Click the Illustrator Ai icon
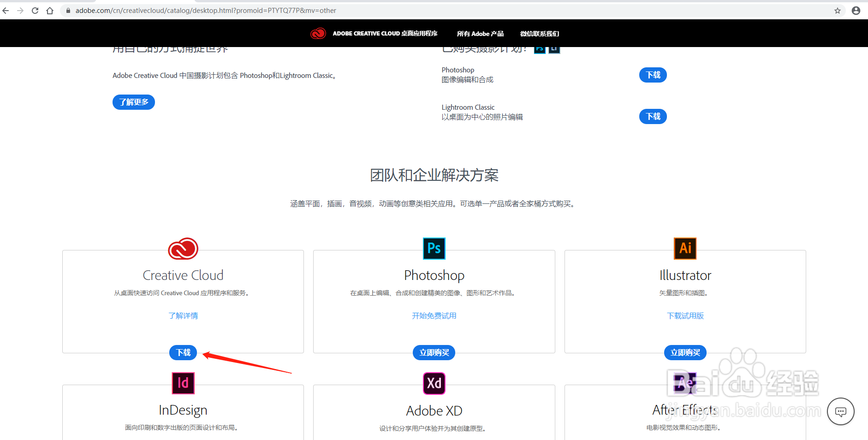The width and height of the screenshot is (868, 440). [x=685, y=248]
